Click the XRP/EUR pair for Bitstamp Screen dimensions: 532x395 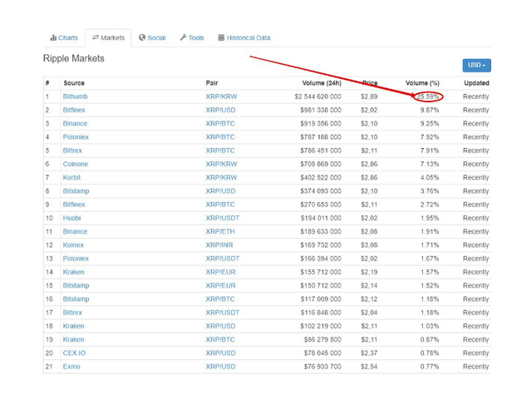coord(220,285)
